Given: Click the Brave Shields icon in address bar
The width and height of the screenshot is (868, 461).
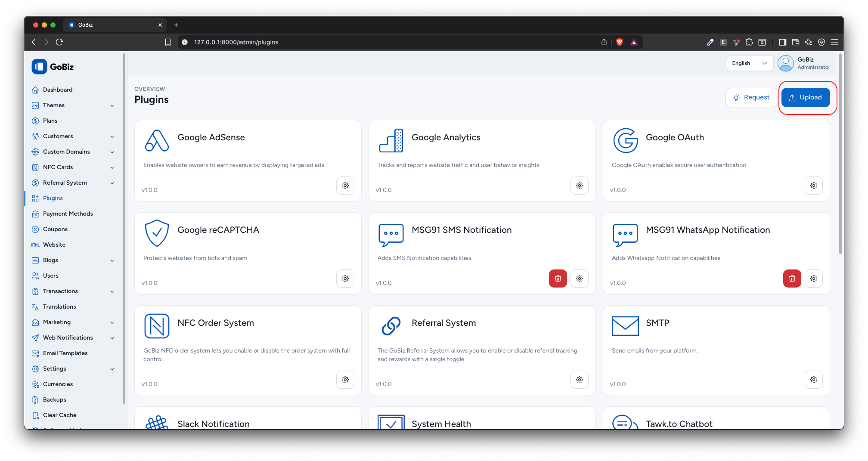Looking at the screenshot, I should pyautogui.click(x=620, y=42).
